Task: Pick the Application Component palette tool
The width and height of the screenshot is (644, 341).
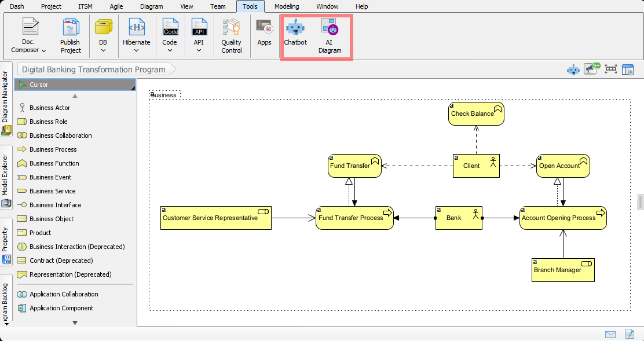Action: pos(61,308)
